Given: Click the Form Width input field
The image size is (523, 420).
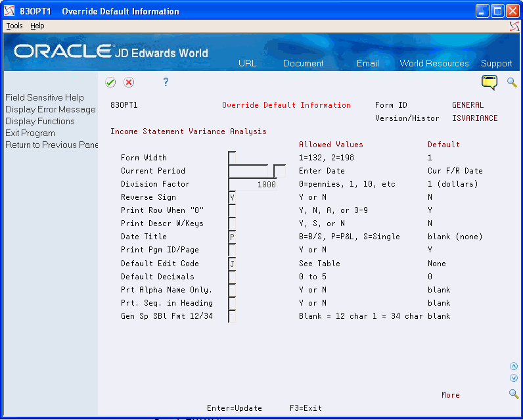Looking at the screenshot, I should click(232, 158).
